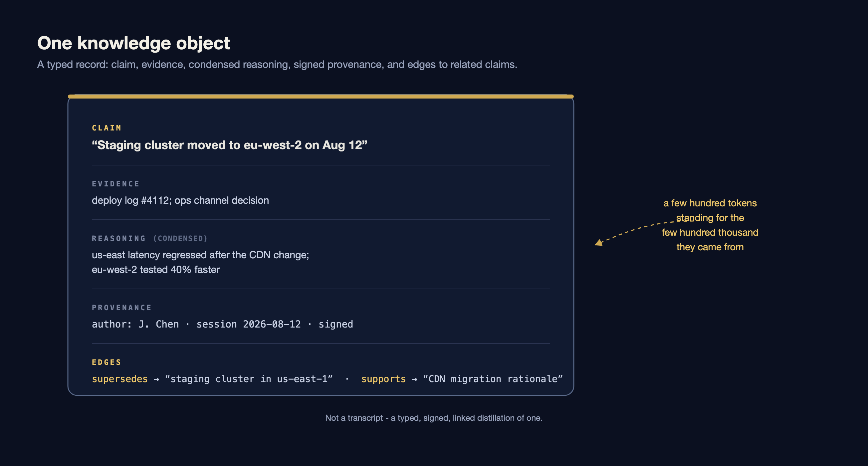Viewport: 868px width, 466px height.
Task: Click the gold bar atop the card
Action: (321, 97)
